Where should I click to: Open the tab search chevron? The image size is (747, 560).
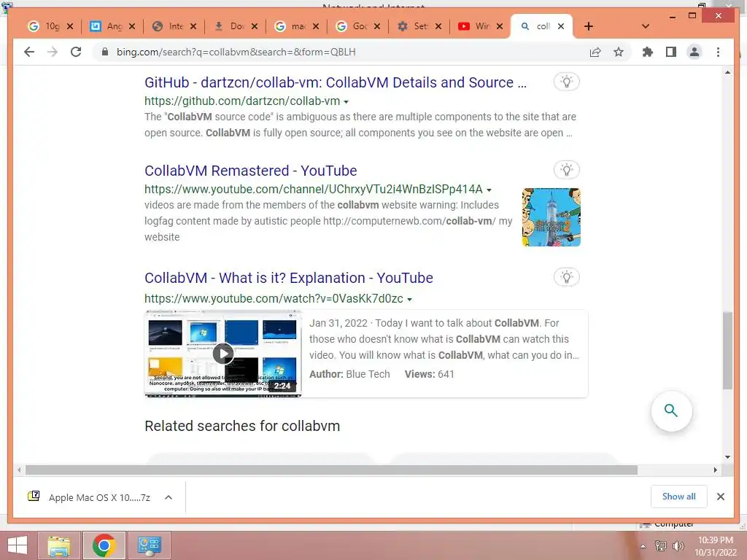pos(646,26)
